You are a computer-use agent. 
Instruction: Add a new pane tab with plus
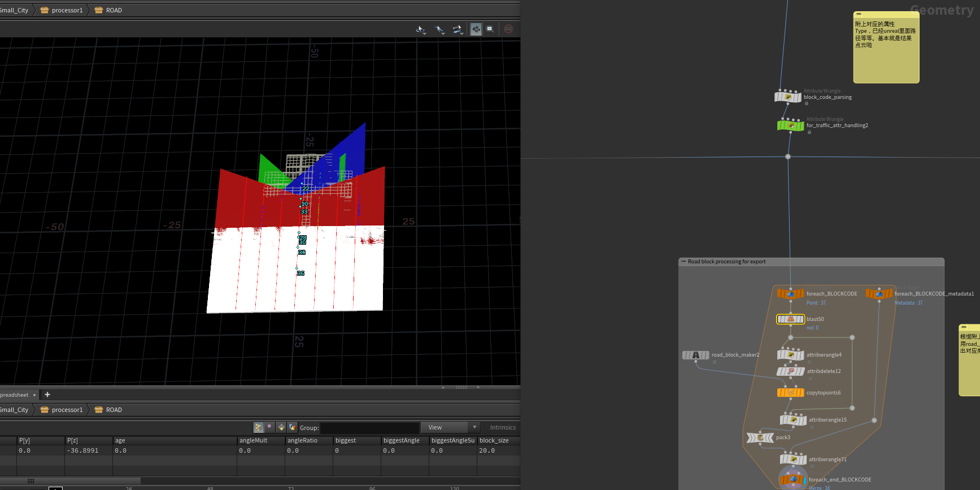47,394
